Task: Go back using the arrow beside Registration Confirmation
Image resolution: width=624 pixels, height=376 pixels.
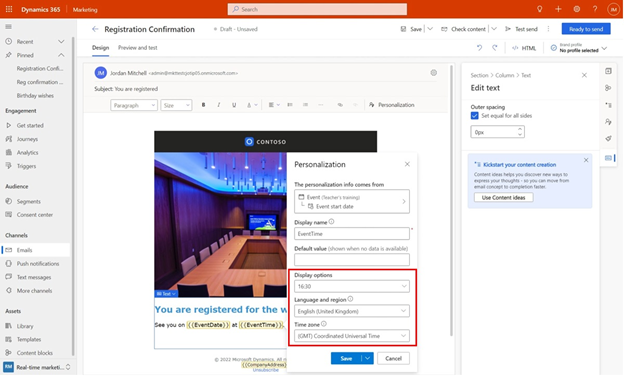Action: click(95, 29)
